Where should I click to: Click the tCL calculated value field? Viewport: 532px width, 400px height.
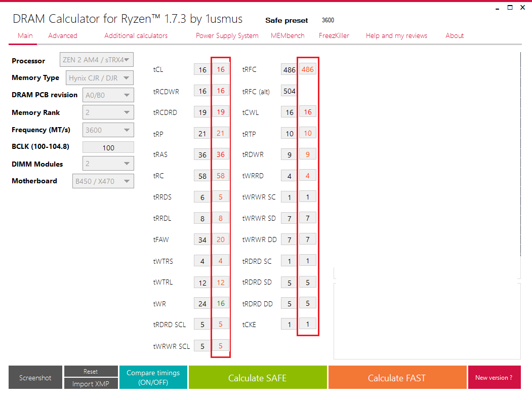[x=202, y=69]
